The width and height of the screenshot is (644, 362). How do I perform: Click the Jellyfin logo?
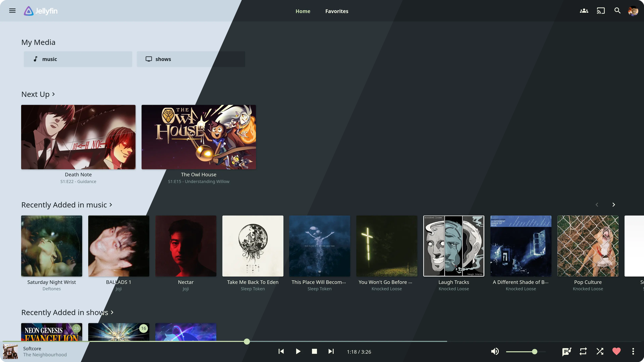pyautogui.click(x=41, y=11)
